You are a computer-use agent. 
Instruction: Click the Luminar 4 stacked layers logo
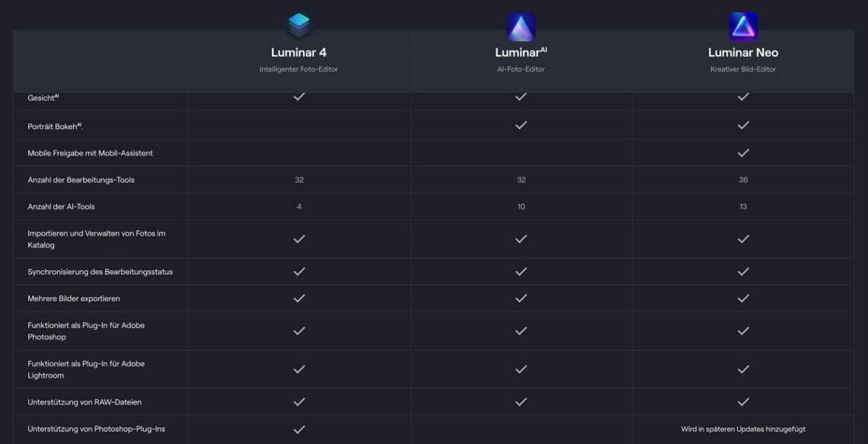(x=299, y=27)
